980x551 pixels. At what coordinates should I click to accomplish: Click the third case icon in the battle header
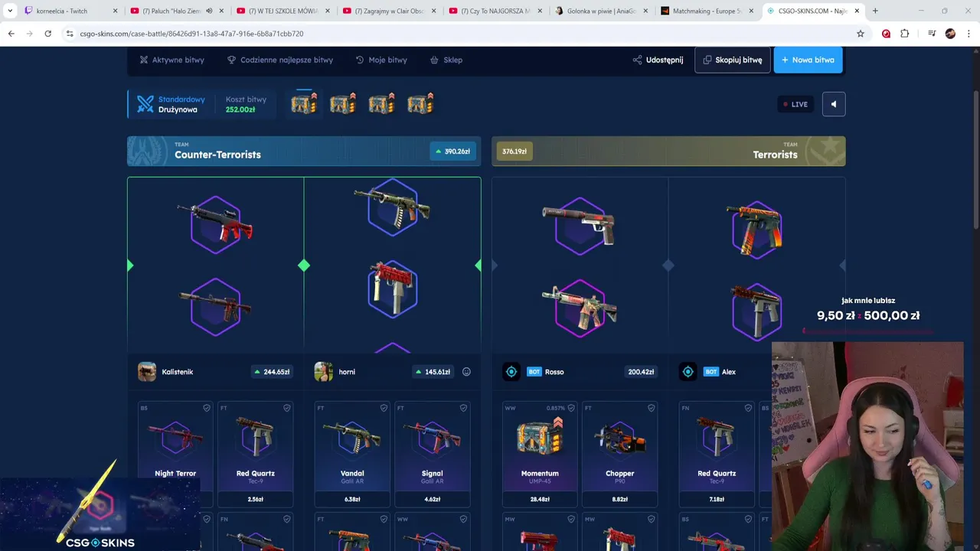pyautogui.click(x=381, y=103)
